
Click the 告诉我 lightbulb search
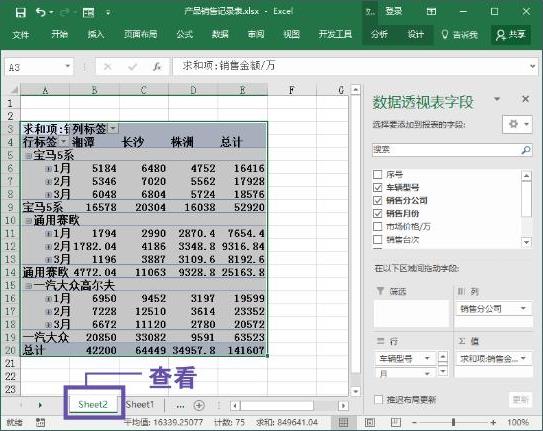[460, 34]
